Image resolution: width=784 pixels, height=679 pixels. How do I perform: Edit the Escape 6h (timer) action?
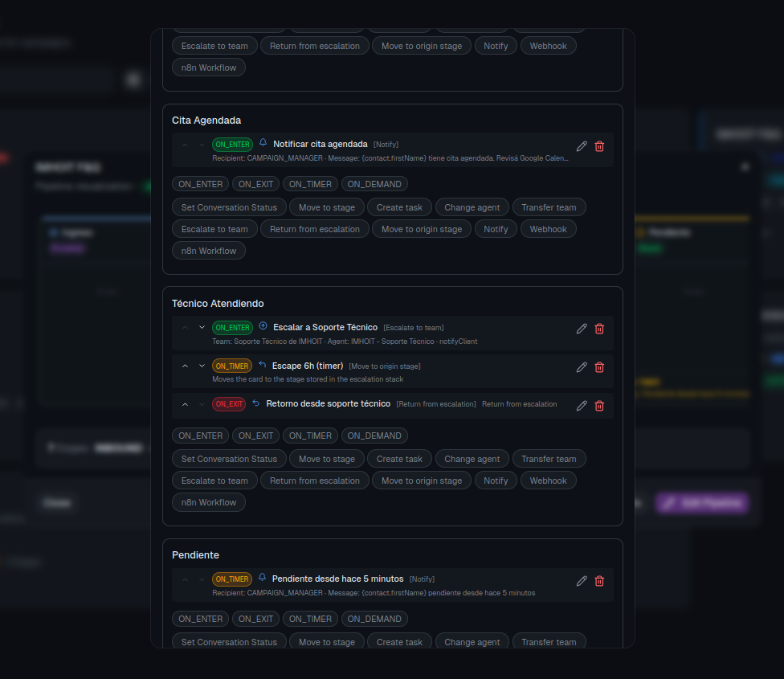coord(582,367)
